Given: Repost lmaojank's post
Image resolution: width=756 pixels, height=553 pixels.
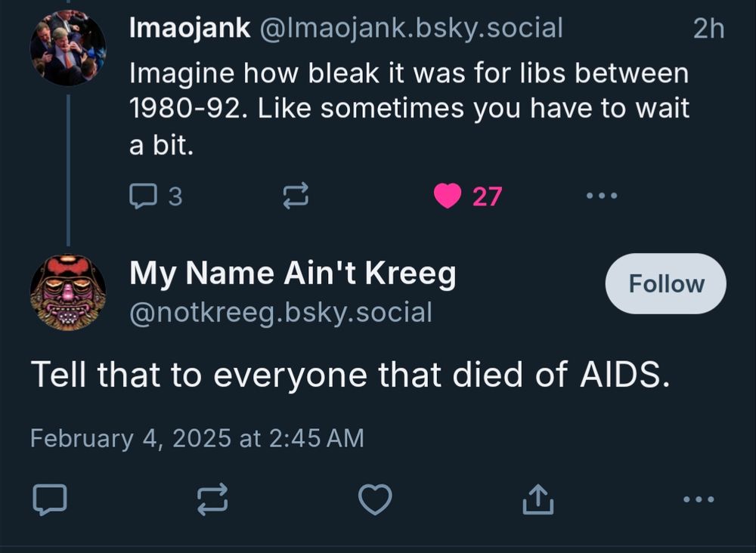Looking at the screenshot, I should click(295, 196).
